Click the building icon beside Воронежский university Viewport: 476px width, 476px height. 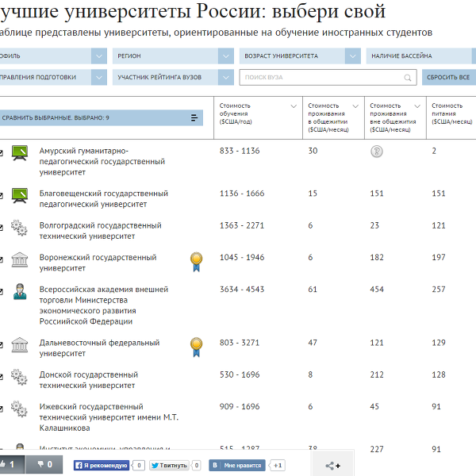coord(20,259)
